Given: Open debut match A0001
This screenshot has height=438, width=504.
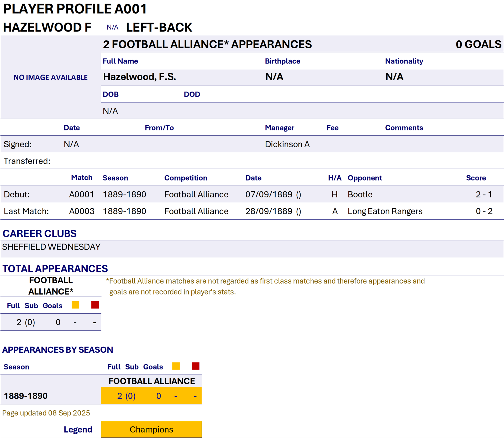Looking at the screenshot, I should tap(81, 194).
